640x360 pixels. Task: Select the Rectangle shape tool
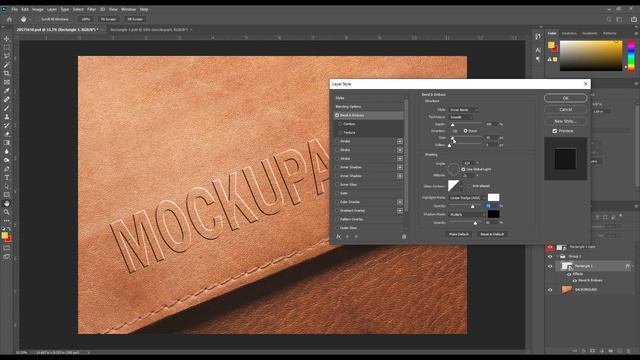pos(7,195)
